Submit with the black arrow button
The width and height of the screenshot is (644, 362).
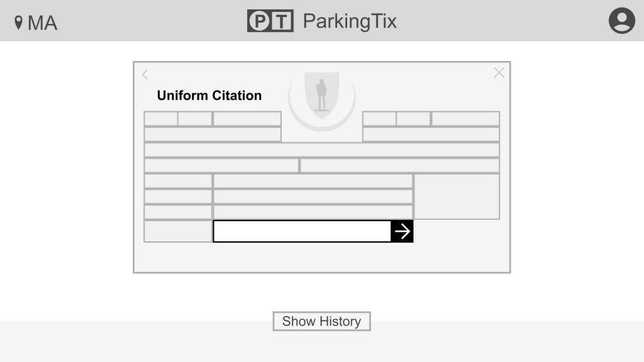[402, 231]
